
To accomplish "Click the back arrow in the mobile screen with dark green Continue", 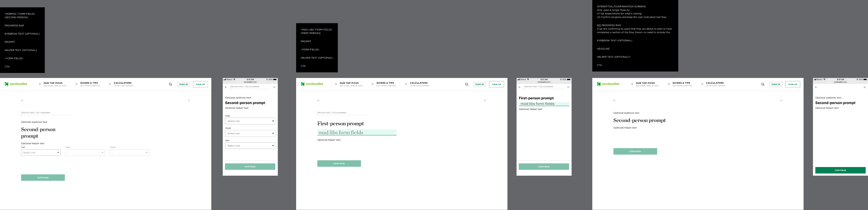I will click(x=816, y=87).
